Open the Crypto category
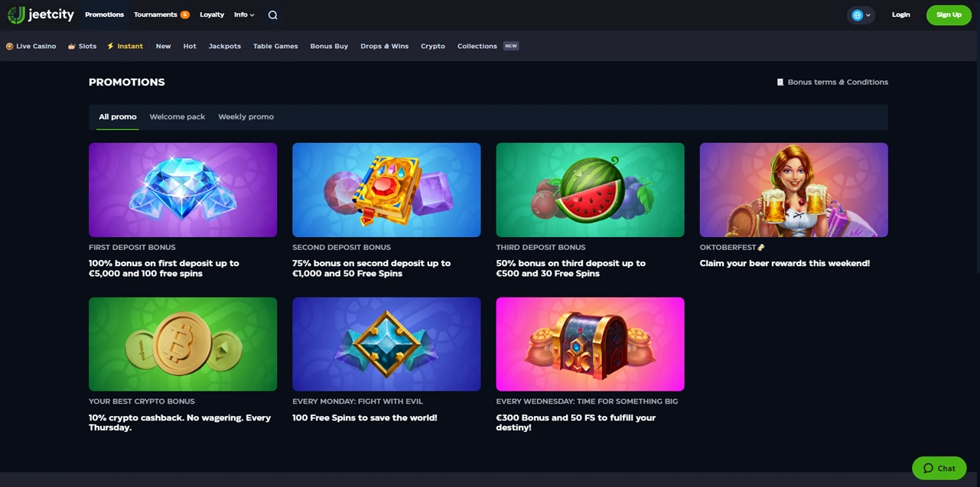 tap(433, 46)
